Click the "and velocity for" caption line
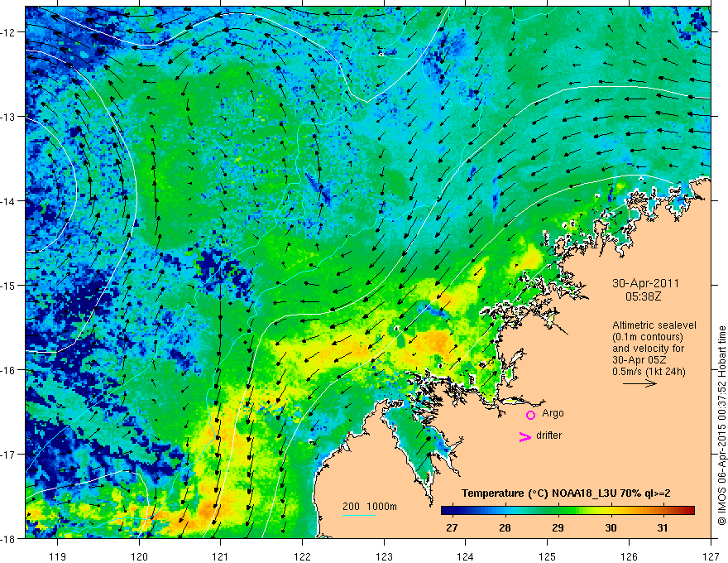This screenshot has width=728, height=563. 648,349
